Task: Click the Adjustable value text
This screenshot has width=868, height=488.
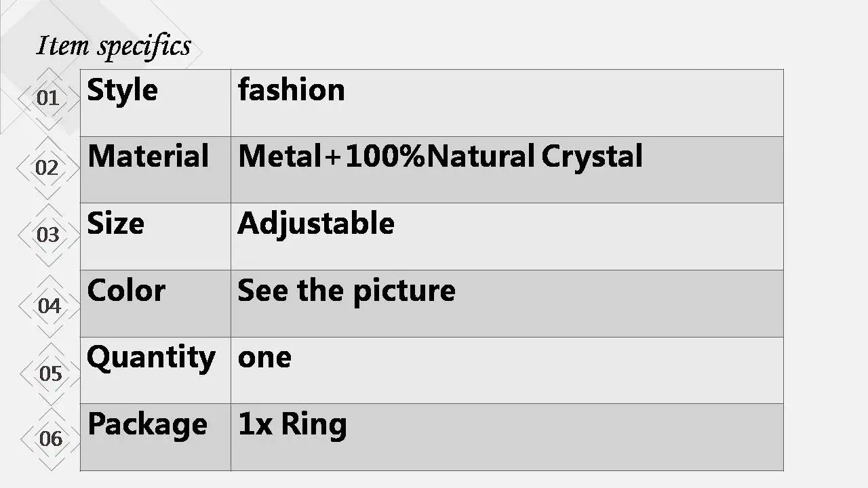Action: tap(316, 224)
